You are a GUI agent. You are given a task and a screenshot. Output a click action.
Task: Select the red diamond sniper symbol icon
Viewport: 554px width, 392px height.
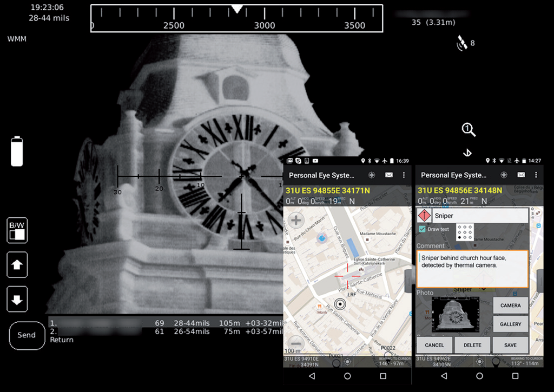[x=424, y=216]
